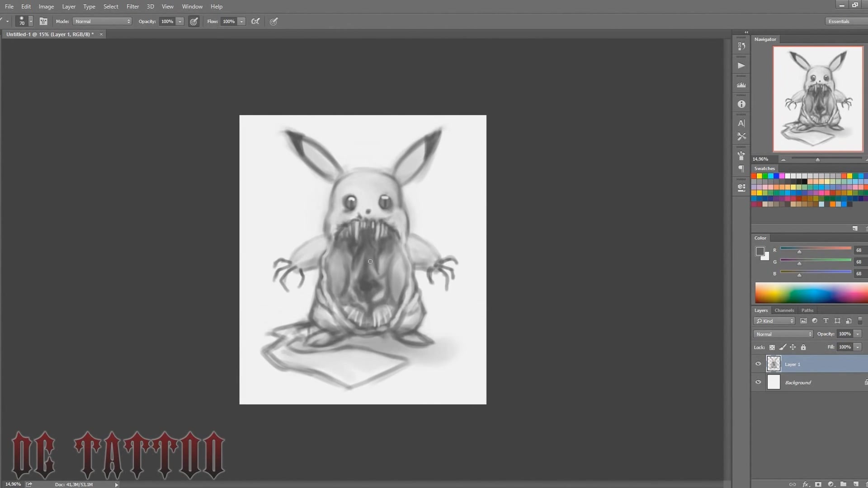
Task: Collapse the panel dock double arrows
Action: [746, 32]
